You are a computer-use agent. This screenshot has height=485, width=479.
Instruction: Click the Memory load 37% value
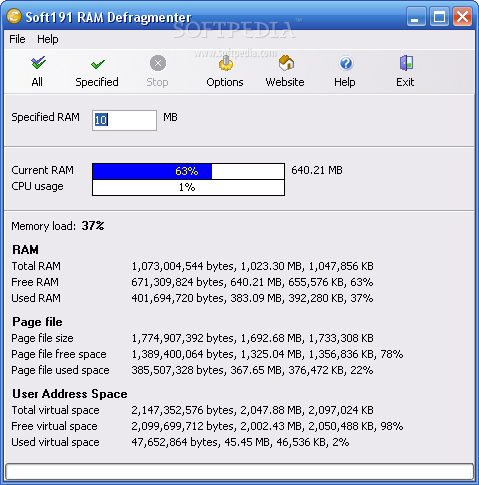click(x=93, y=226)
